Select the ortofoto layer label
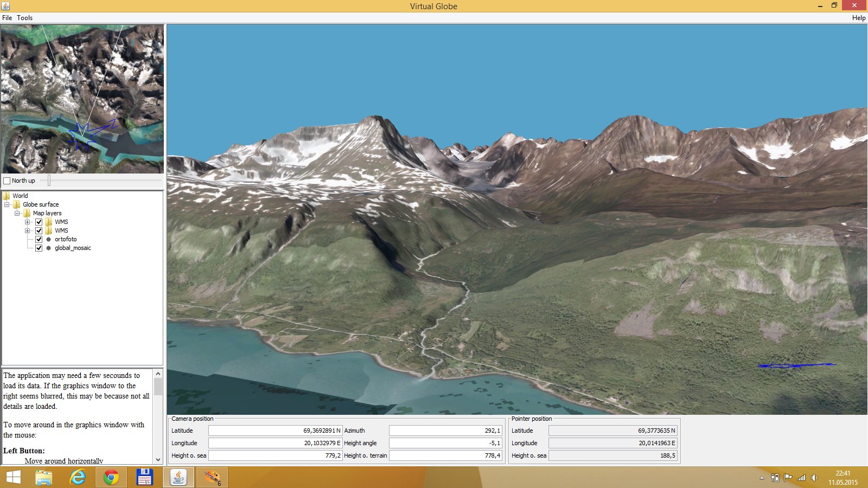 tap(66, 239)
